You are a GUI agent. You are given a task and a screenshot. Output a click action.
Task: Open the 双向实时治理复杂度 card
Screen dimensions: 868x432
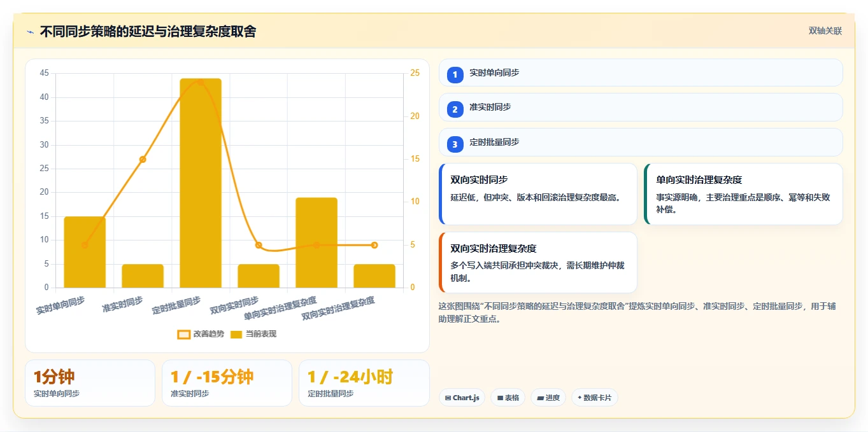click(x=538, y=262)
